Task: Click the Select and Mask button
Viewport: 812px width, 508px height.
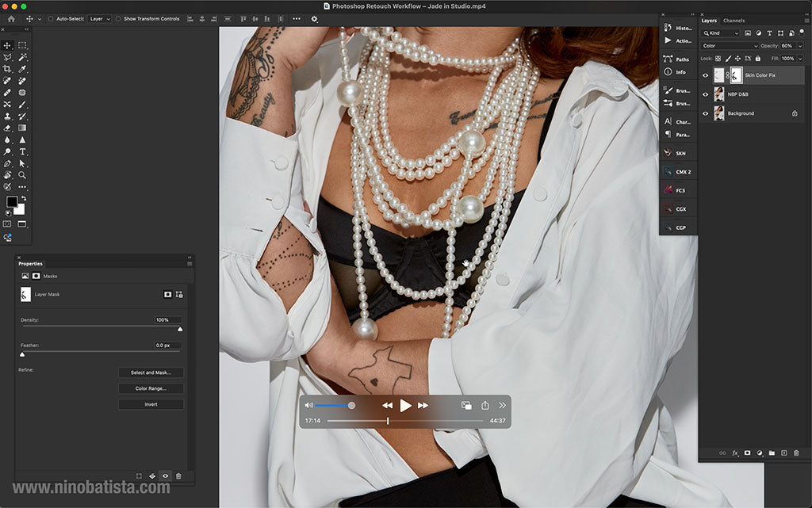Action: click(x=151, y=372)
